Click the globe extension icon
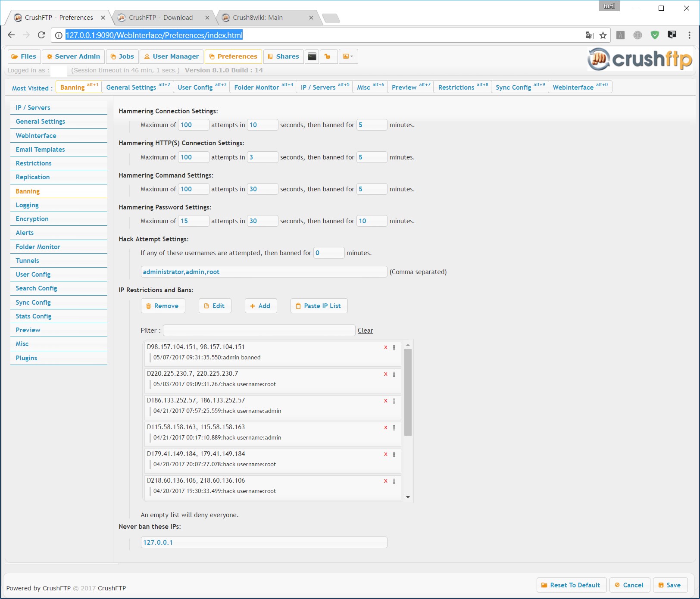Image resolution: width=700 pixels, height=599 pixels. [637, 35]
